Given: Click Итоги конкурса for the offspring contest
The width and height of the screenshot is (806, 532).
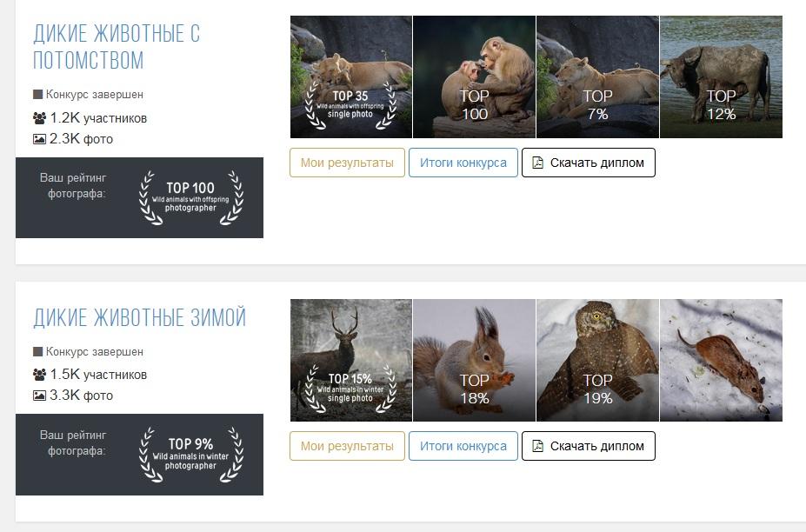Looking at the screenshot, I should [x=463, y=163].
